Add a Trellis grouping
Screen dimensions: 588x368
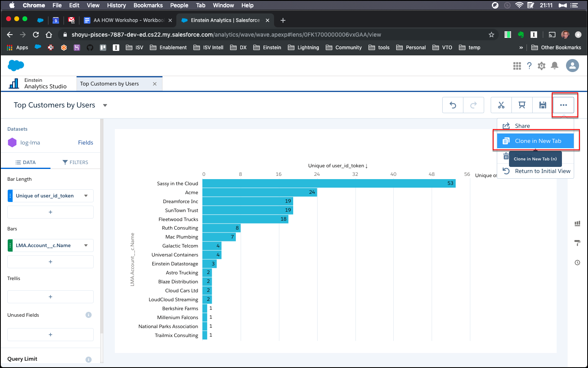50,297
